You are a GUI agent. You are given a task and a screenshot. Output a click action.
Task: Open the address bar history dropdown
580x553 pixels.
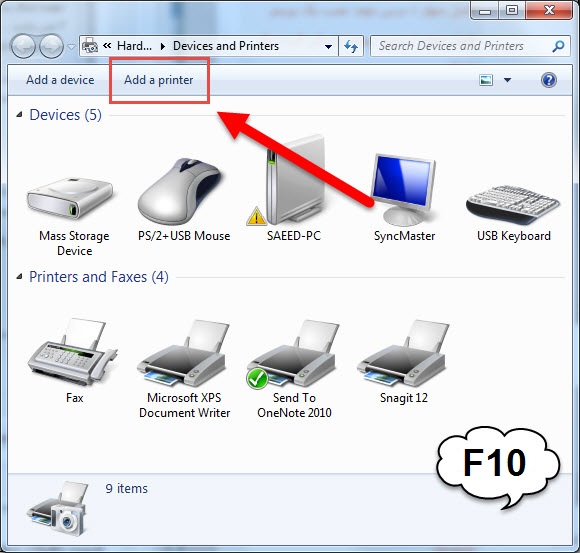pos(328,47)
